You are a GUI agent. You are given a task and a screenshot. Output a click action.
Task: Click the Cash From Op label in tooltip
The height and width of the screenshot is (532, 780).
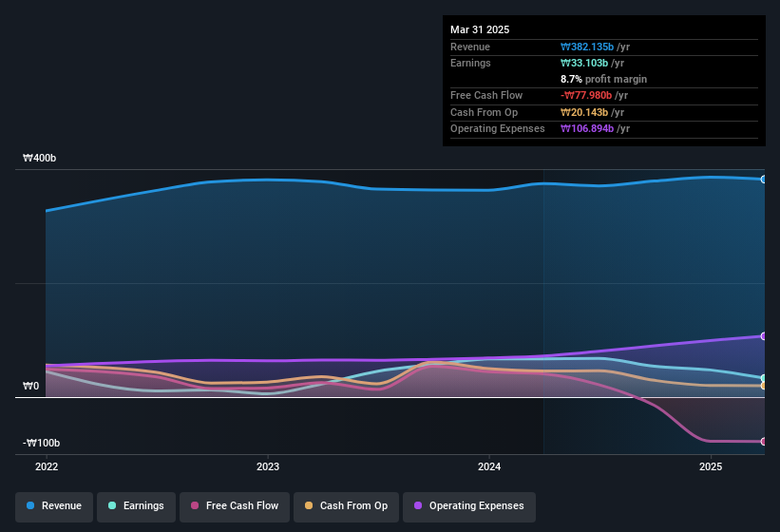coord(484,112)
